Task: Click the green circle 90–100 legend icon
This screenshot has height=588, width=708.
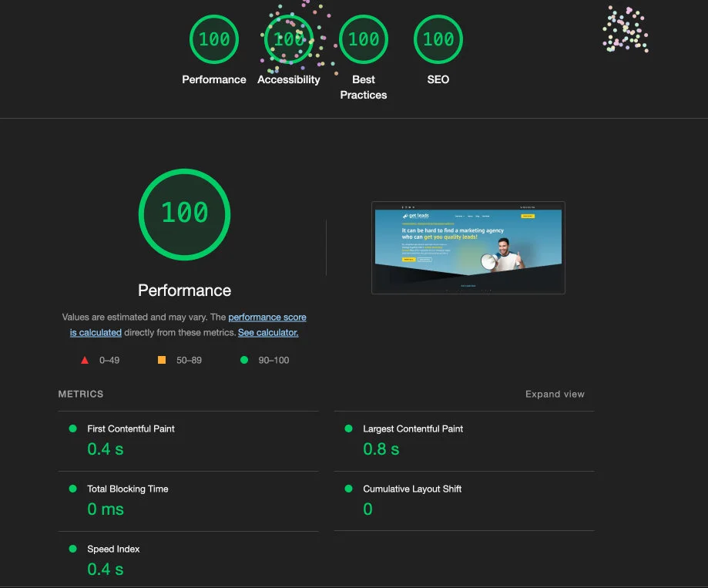Action: click(x=244, y=360)
